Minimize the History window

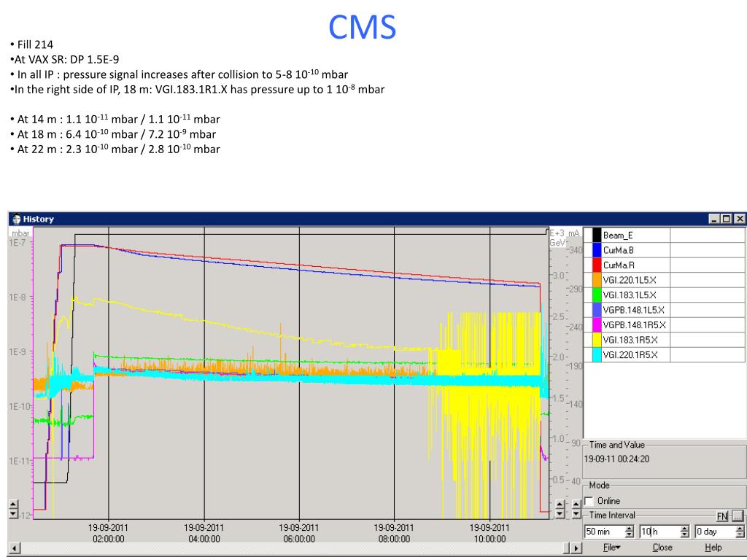[x=713, y=219]
